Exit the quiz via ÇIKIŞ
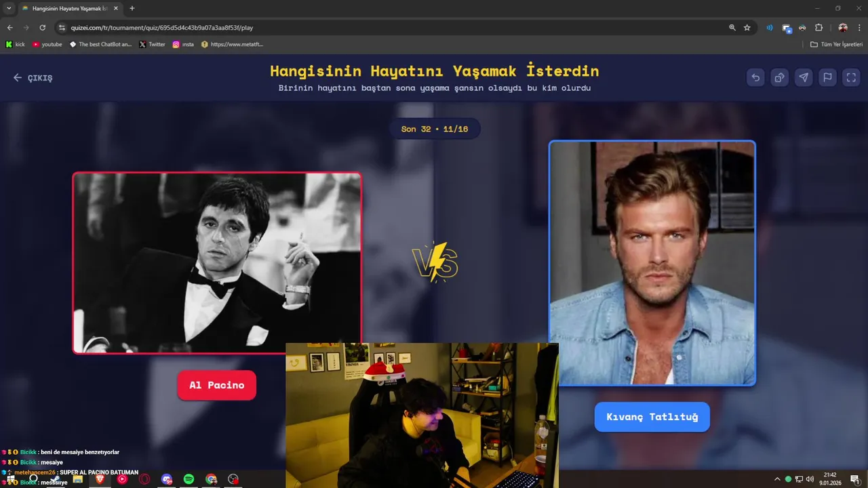Image resolution: width=868 pixels, height=488 pixels. tap(33, 78)
